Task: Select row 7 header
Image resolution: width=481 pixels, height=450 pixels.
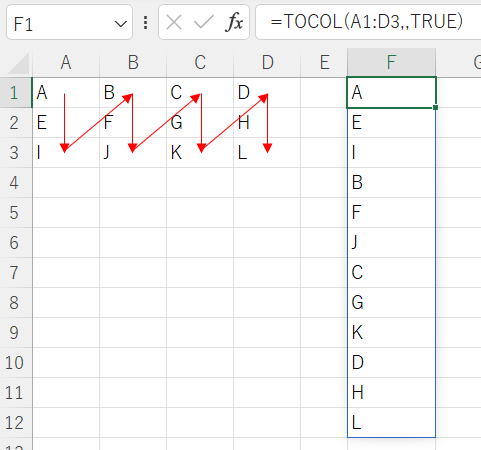Action: pos(16,272)
